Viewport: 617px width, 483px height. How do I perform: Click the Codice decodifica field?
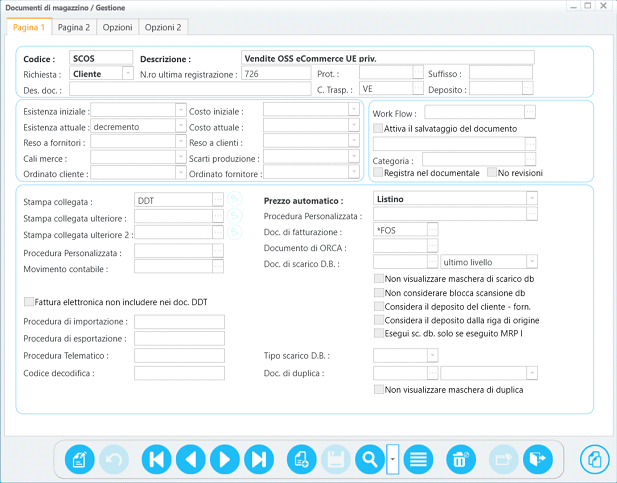click(179, 373)
